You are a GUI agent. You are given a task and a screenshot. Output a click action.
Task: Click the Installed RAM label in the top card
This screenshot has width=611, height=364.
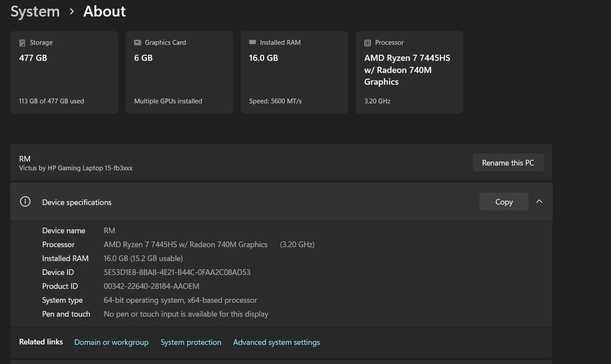coord(281,43)
